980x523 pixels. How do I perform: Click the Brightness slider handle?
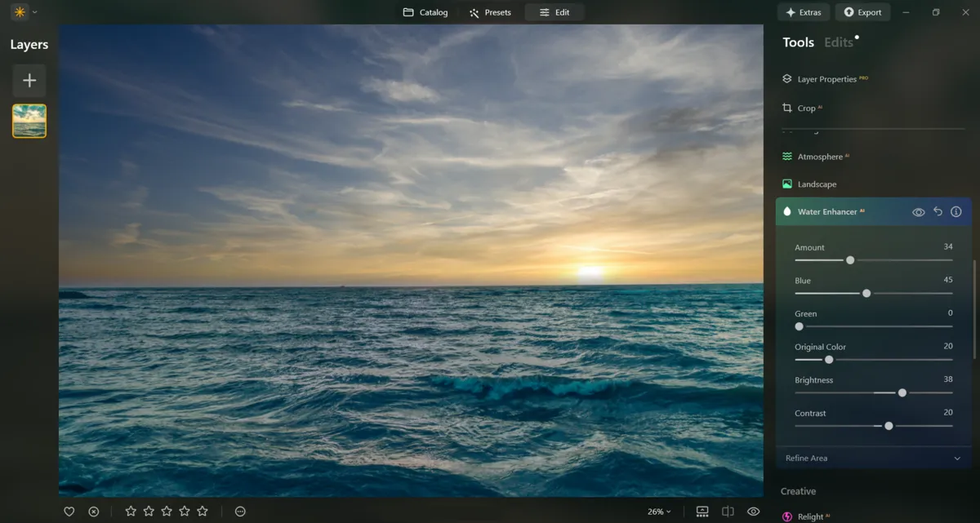tap(902, 392)
